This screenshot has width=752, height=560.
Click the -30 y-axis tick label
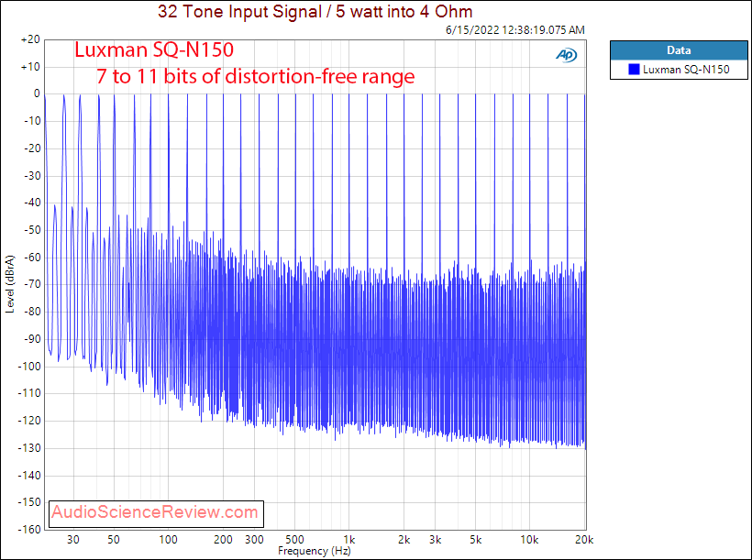32,176
